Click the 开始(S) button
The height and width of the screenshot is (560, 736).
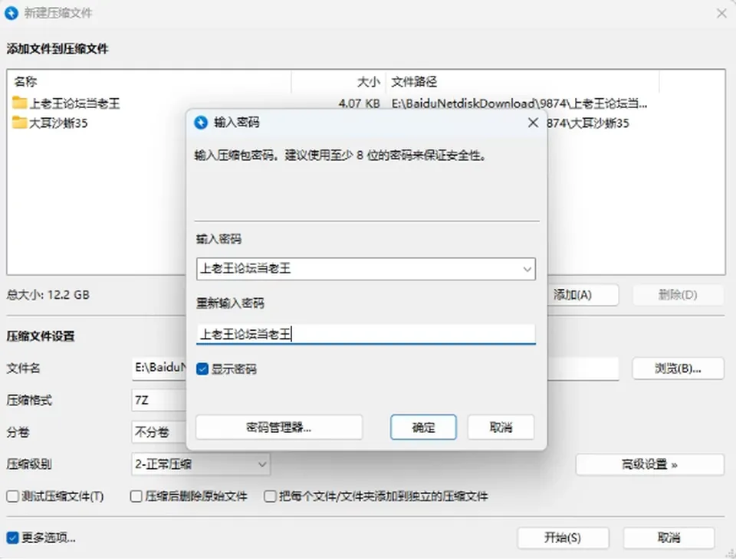coord(563,538)
